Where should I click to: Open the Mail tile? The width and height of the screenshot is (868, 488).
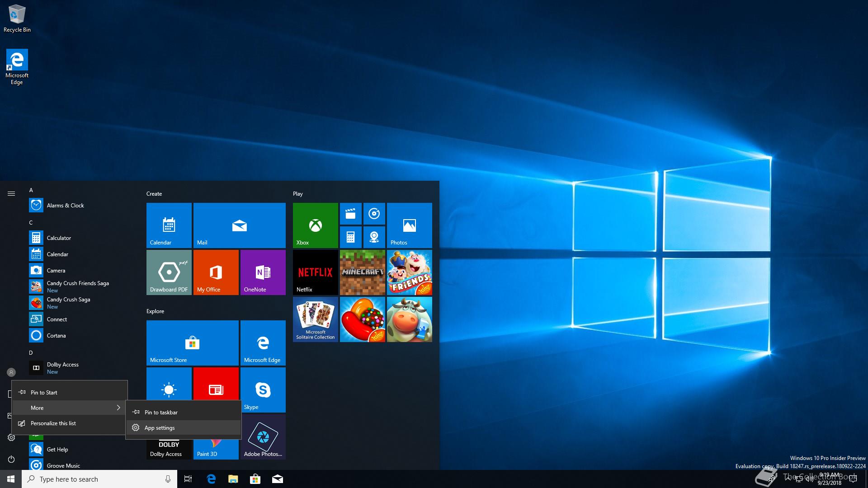pyautogui.click(x=239, y=225)
